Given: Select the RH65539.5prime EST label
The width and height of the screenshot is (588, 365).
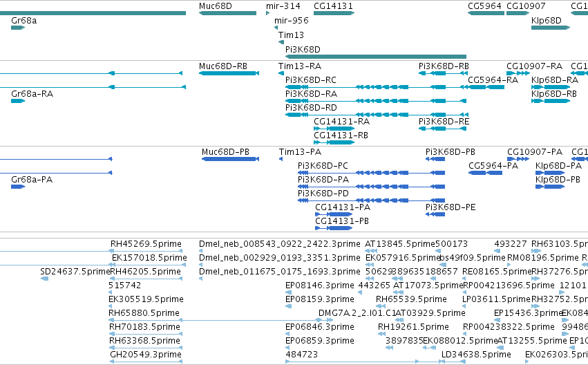Looking at the screenshot, I should pos(411,300).
